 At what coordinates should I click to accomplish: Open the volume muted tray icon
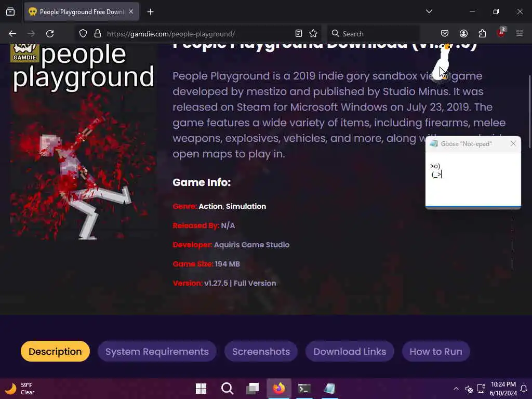pyautogui.click(x=469, y=389)
